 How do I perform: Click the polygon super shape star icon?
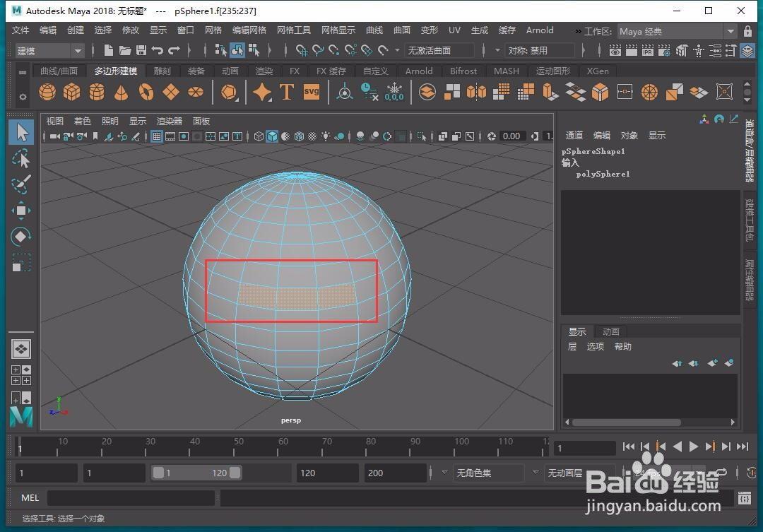[262, 92]
